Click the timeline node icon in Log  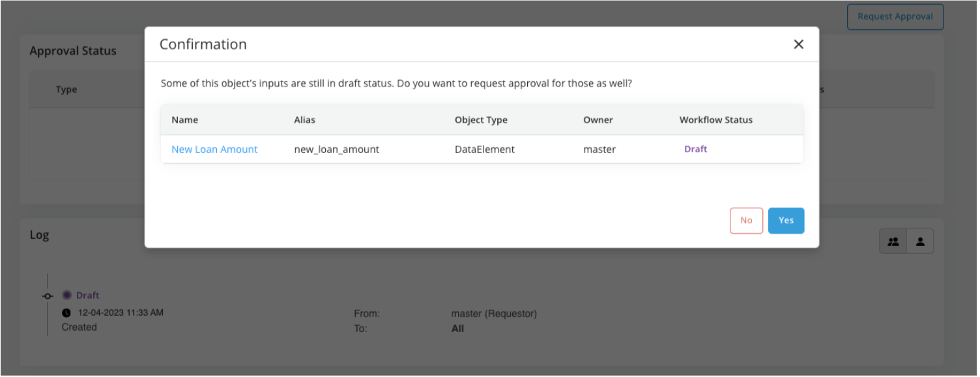pos(48,296)
